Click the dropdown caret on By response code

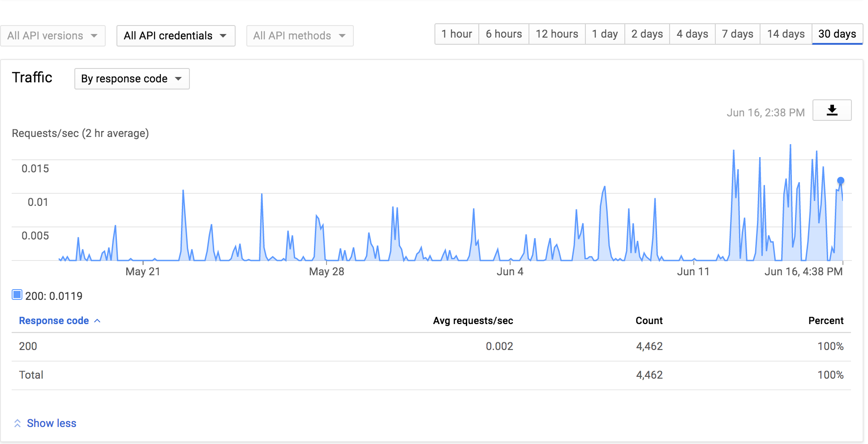click(178, 79)
